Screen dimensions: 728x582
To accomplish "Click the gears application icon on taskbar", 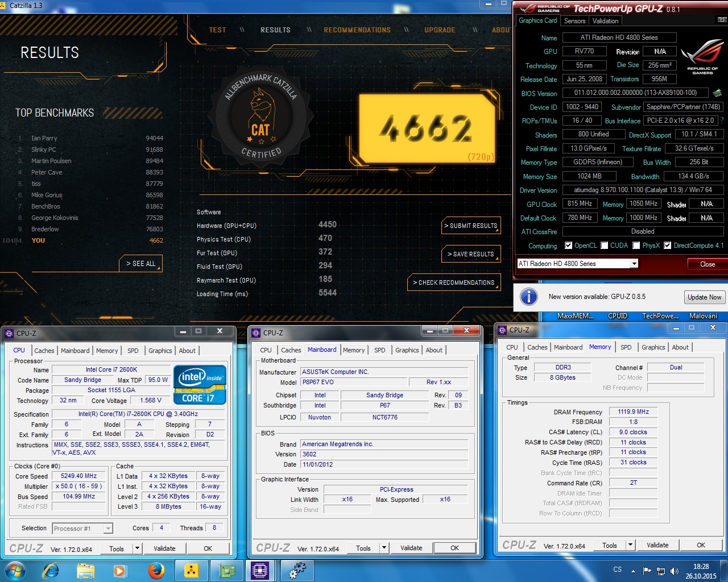I will tap(296, 570).
